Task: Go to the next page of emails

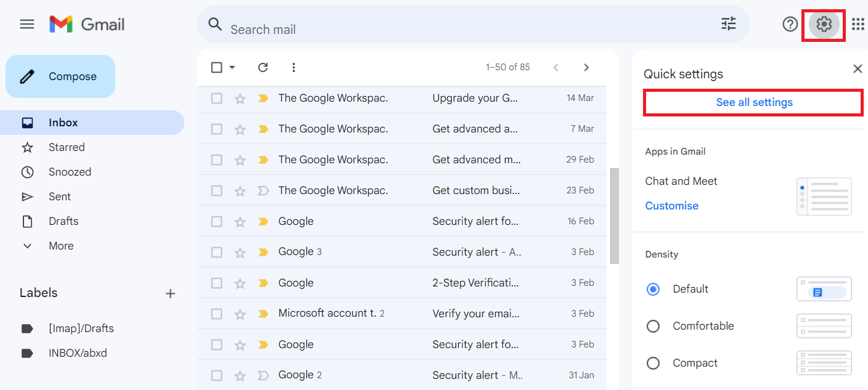Action: tap(586, 67)
